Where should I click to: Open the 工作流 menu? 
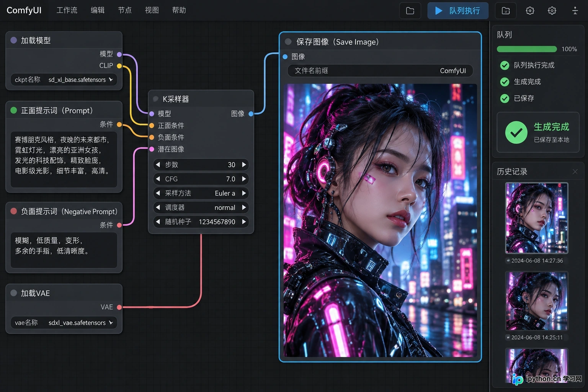click(67, 10)
